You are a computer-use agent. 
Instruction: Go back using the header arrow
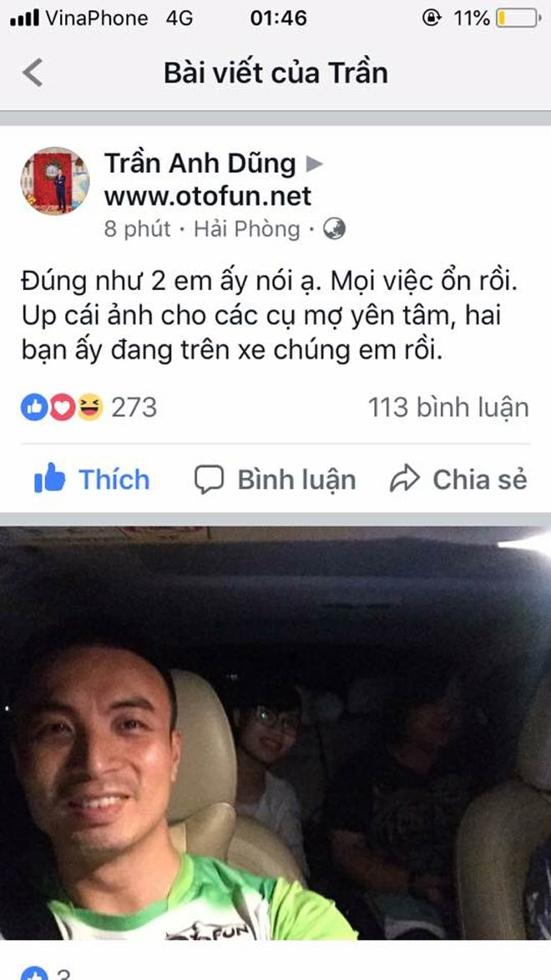pos(33,73)
